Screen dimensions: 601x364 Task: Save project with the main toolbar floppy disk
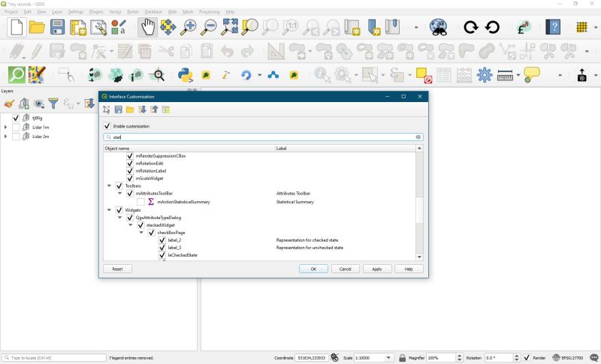pos(58,27)
